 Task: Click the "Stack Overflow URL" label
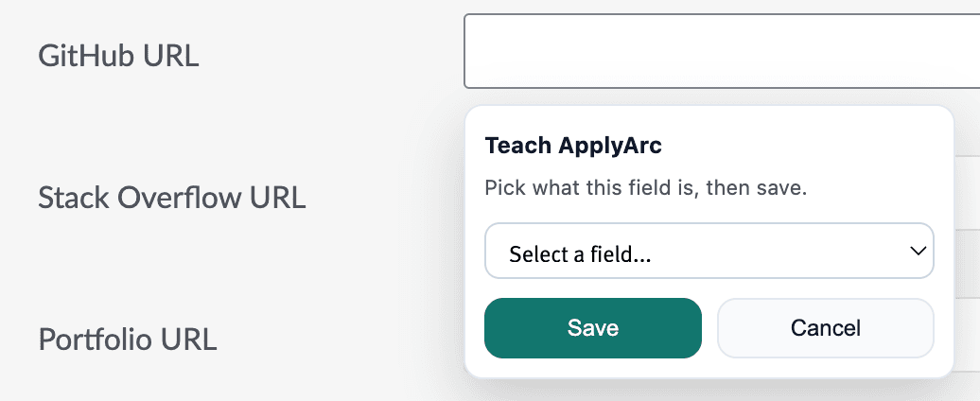(x=171, y=198)
